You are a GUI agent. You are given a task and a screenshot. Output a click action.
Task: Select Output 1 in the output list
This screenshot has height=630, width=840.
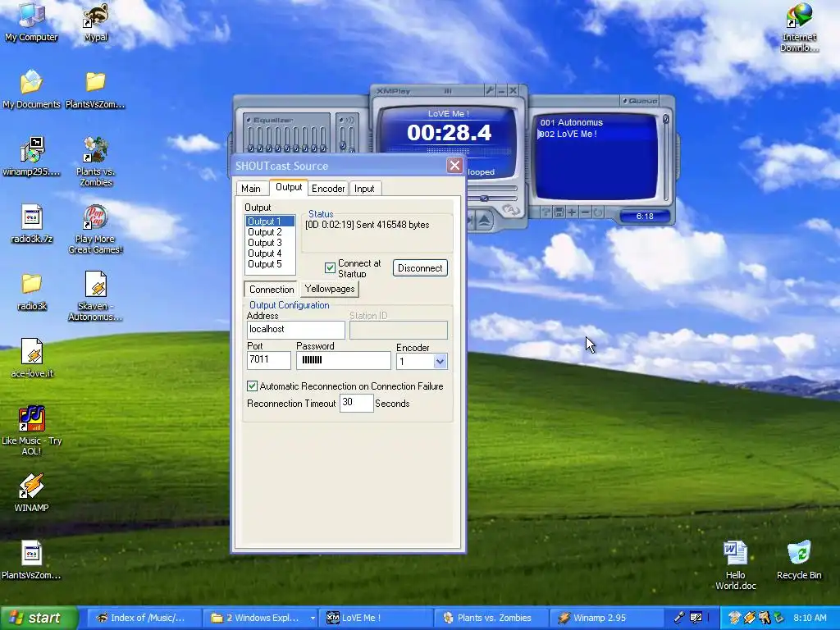pos(270,221)
